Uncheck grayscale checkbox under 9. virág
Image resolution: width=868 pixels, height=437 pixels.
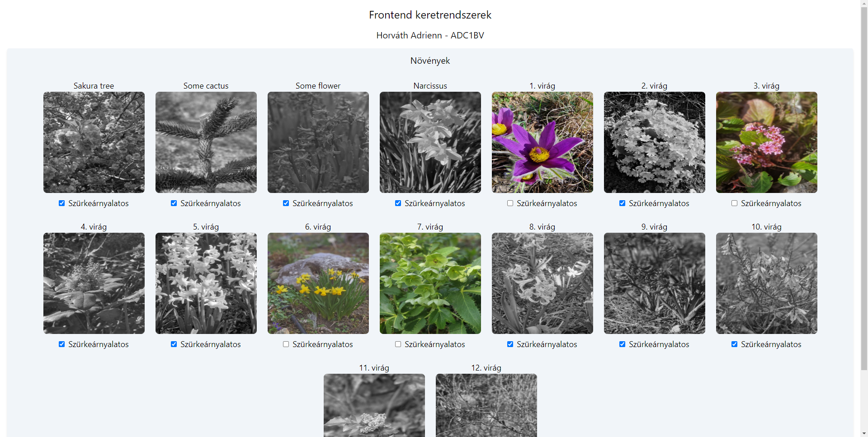pos(622,344)
